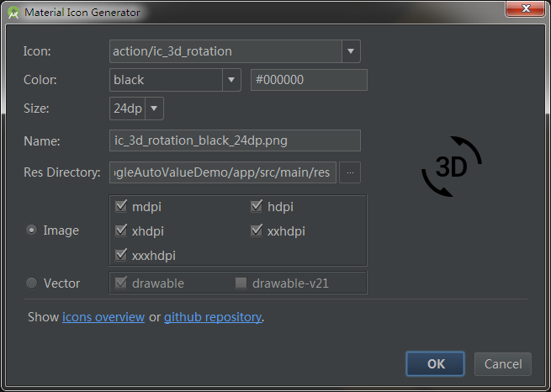Open the Color dropdown showing black
The height and width of the screenshot is (392, 551).
(232, 80)
